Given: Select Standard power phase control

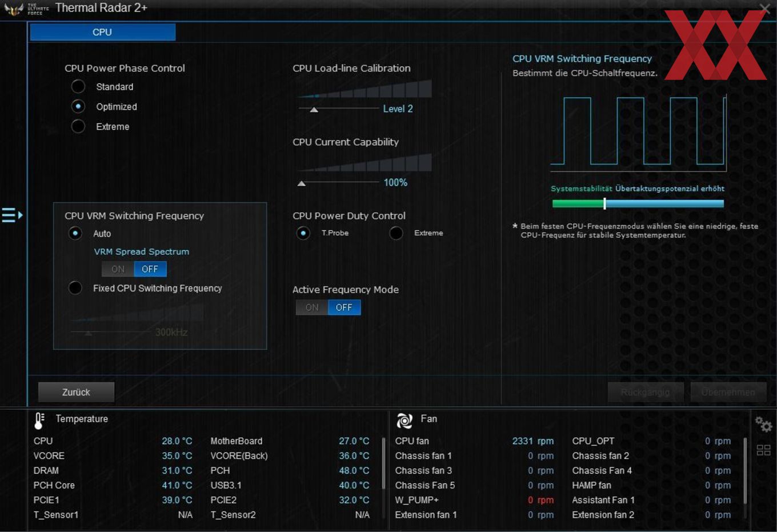Looking at the screenshot, I should coord(78,87).
